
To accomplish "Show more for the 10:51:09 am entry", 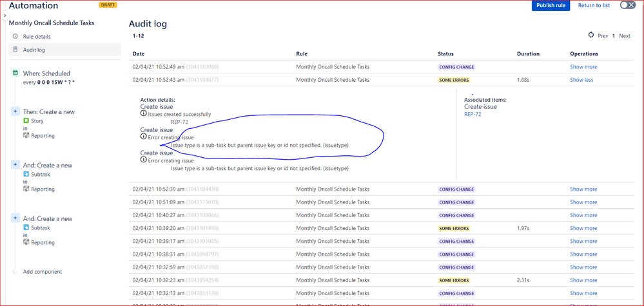I will [x=583, y=202].
